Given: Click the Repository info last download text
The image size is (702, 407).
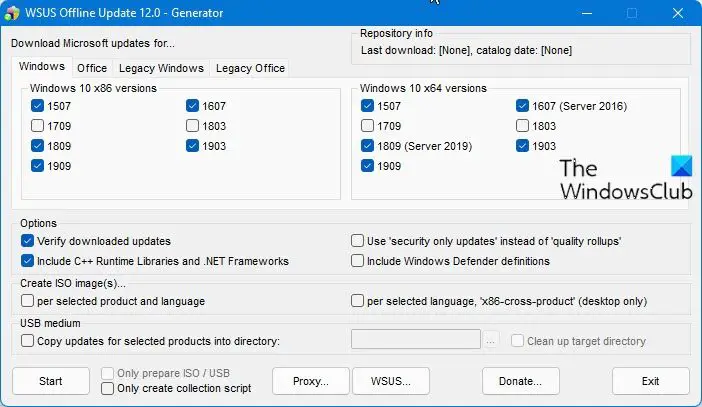Looking at the screenshot, I should tap(466, 50).
